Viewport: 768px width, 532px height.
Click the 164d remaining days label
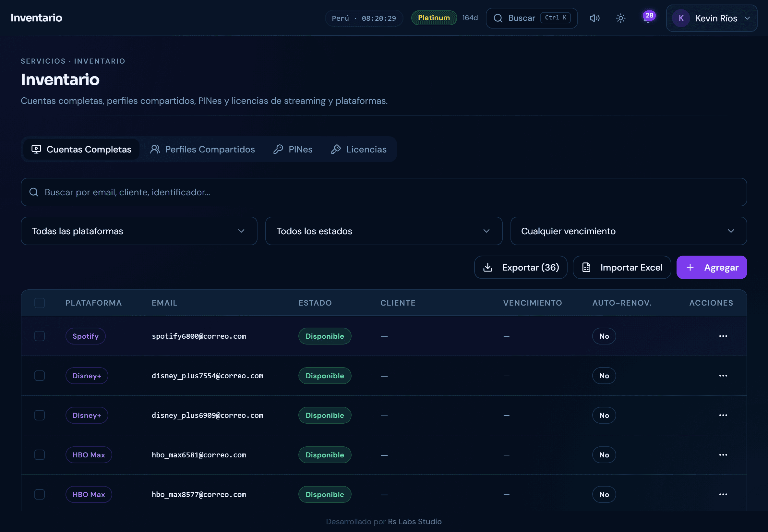470,18
